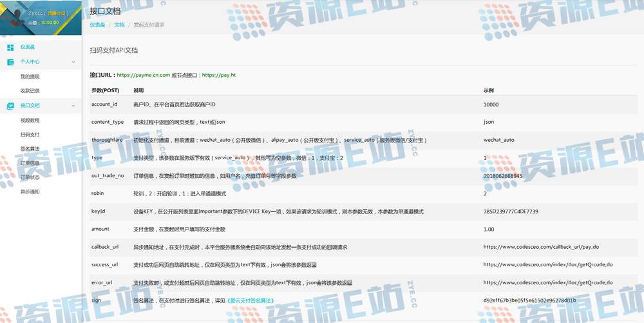Click the example value 785D239777C4DE7739
Viewport: 644px width, 323px height.
point(511,211)
